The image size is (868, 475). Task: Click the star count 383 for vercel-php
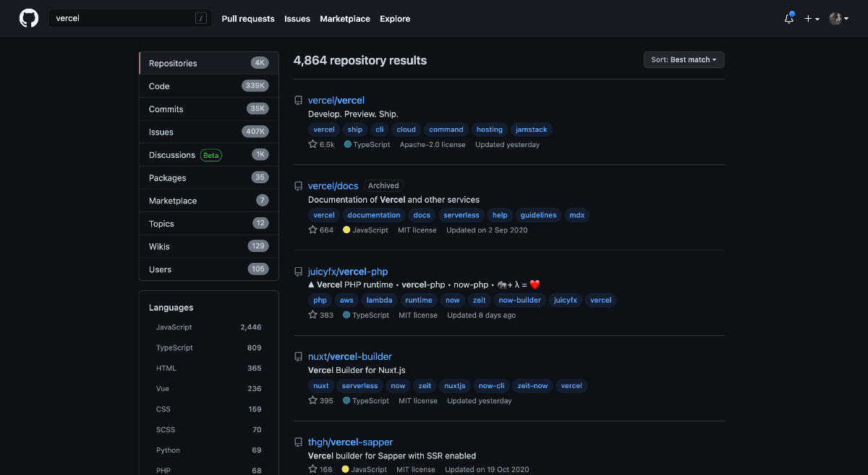(x=321, y=315)
